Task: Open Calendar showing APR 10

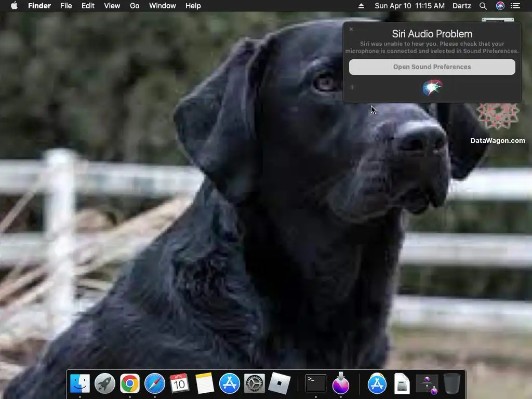Action: point(179,383)
